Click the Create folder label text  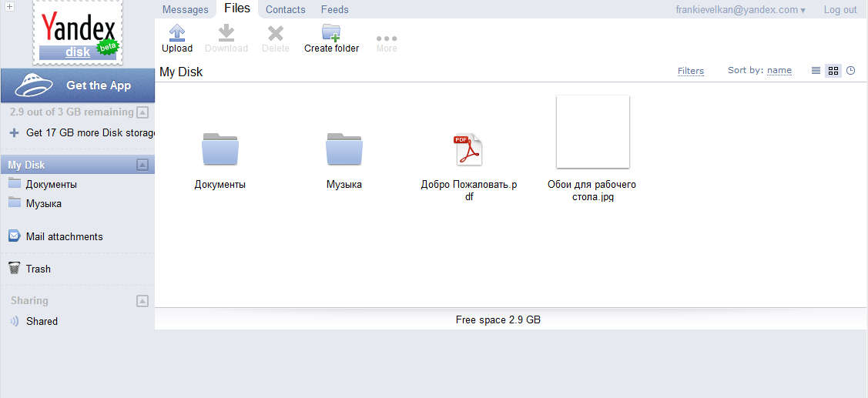point(332,48)
